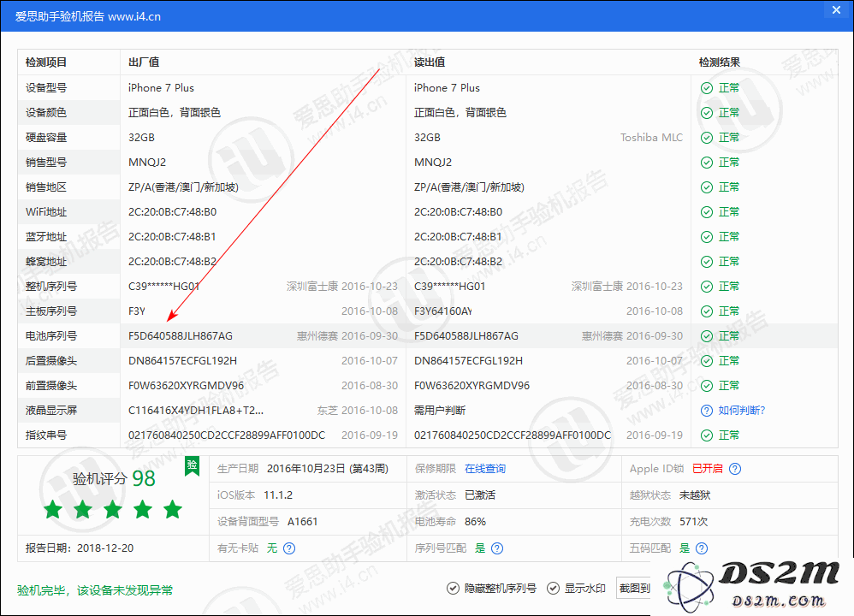Click the question mark icon in 液晶显示屏 row
The height and width of the screenshot is (616, 854).
707,411
